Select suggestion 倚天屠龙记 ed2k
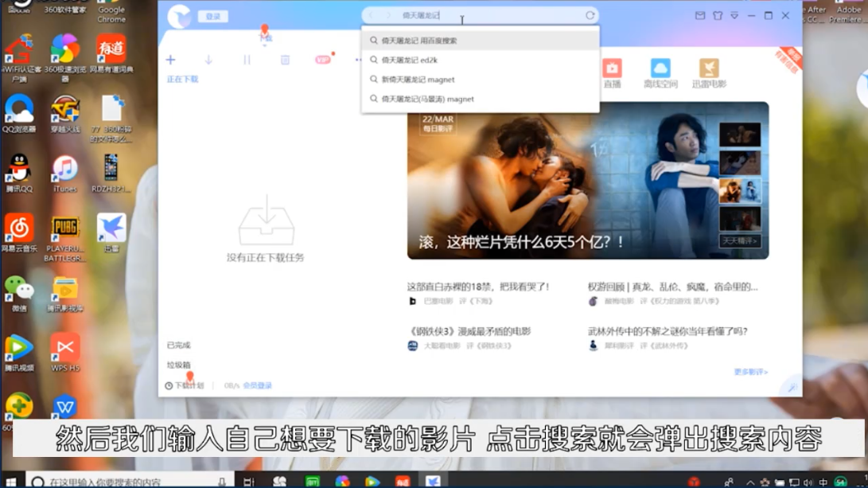This screenshot has height=488, width=868. click(409, 60)
